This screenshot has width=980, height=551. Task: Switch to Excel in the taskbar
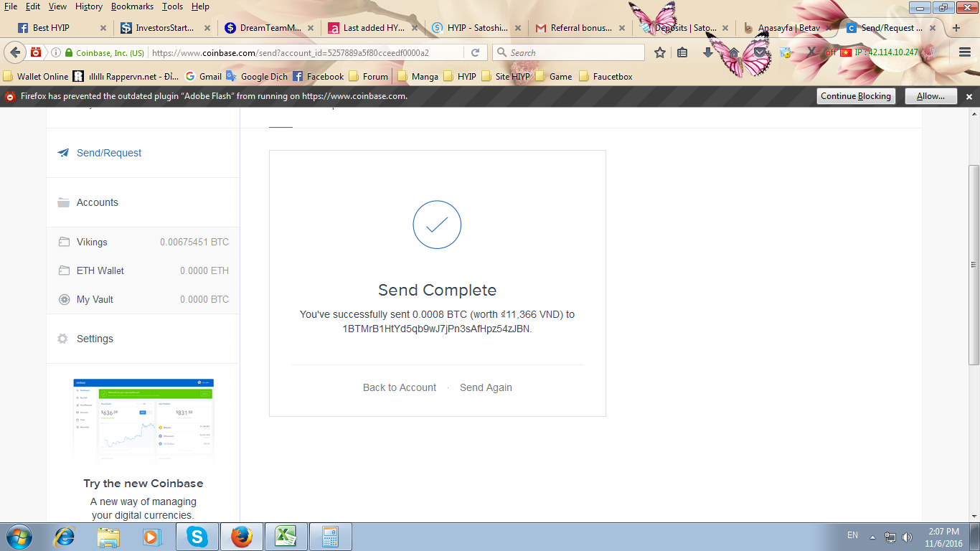[286, 537]
